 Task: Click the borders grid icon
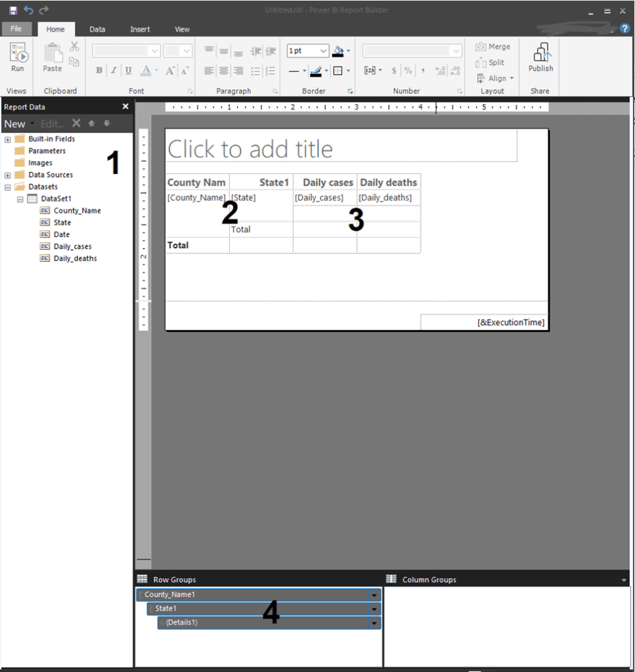[338, 71]
